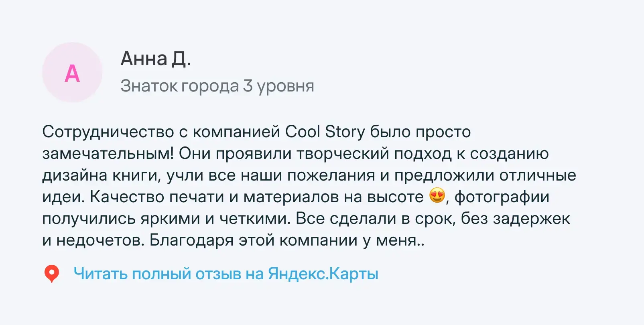Open Читать полный отзыв на Яндекс.Карты link
This screenshot has height=325, width=644.
tap(226, 274)
